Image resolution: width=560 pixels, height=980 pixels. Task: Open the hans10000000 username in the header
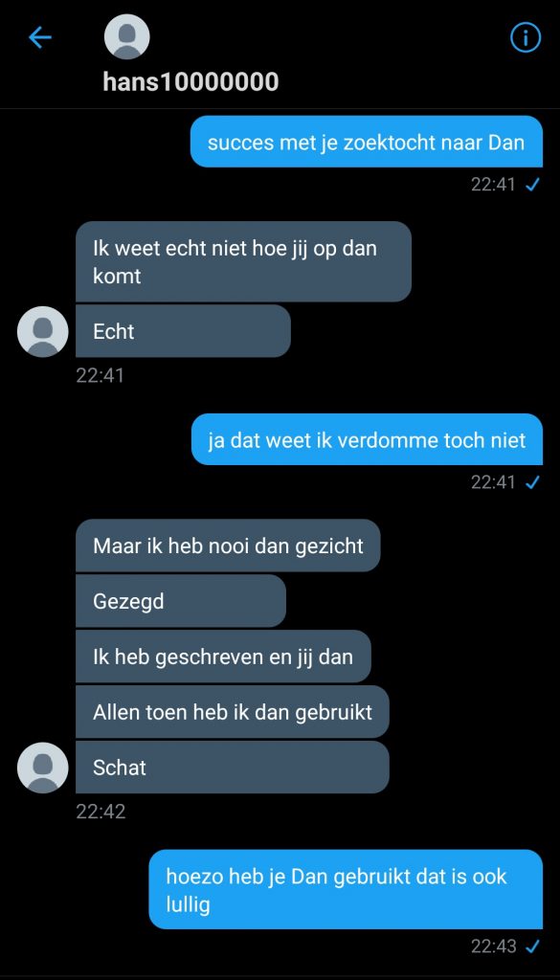(x=190, y=82)
